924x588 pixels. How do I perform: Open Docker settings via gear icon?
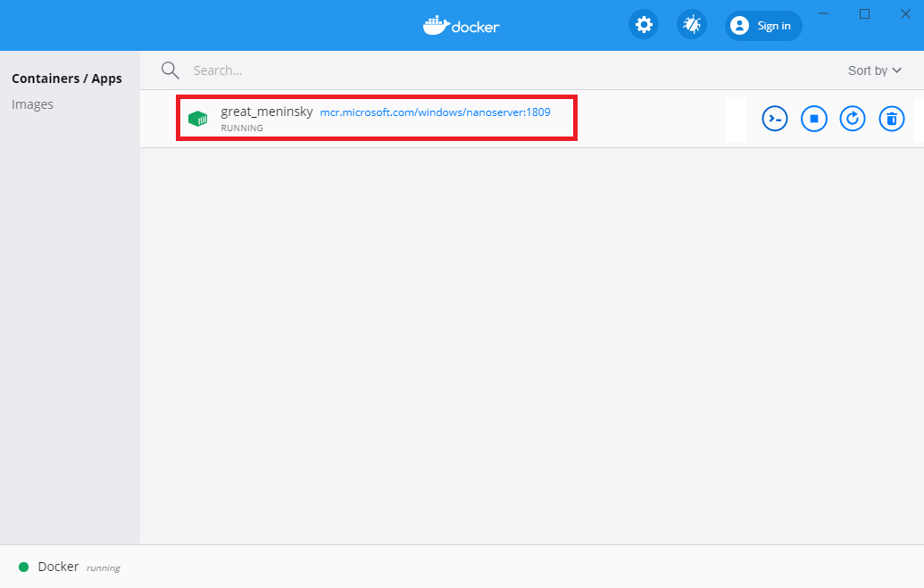(x=643, y=25)
